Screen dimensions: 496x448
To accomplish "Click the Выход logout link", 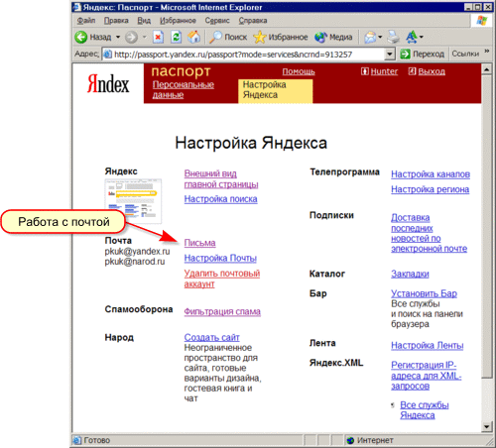I will (432, 71).
